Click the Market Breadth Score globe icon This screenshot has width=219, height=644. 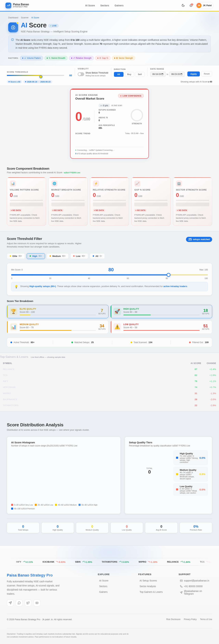(54, 184)
